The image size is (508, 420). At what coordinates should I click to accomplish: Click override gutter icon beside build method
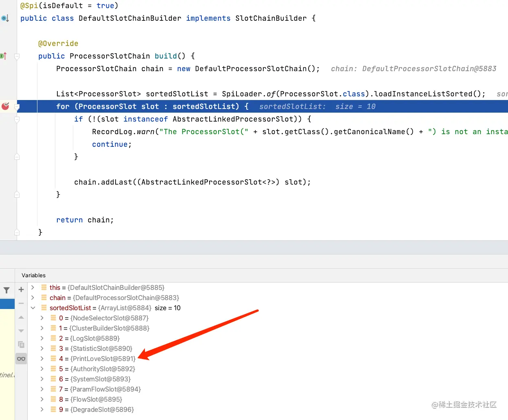point(4,56)
